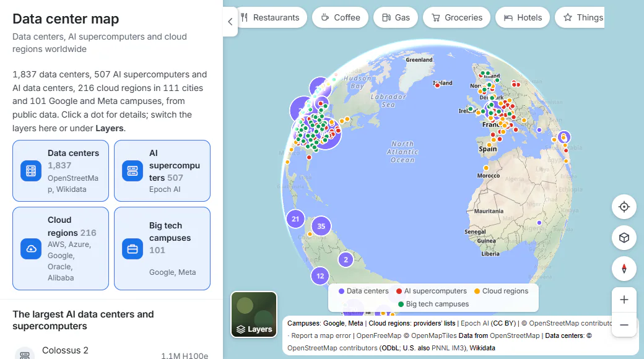Click the AI supercomputers red legend dot
This screenshot has height=359, width=644.
[399, 292]
